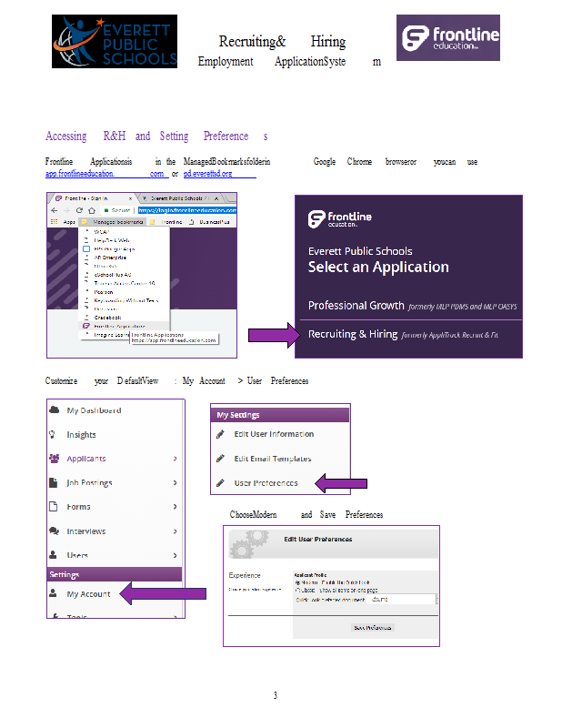Expand the Users submenu chevron
The width and height of the screenshot is (562, 728).
coord(175,555)
